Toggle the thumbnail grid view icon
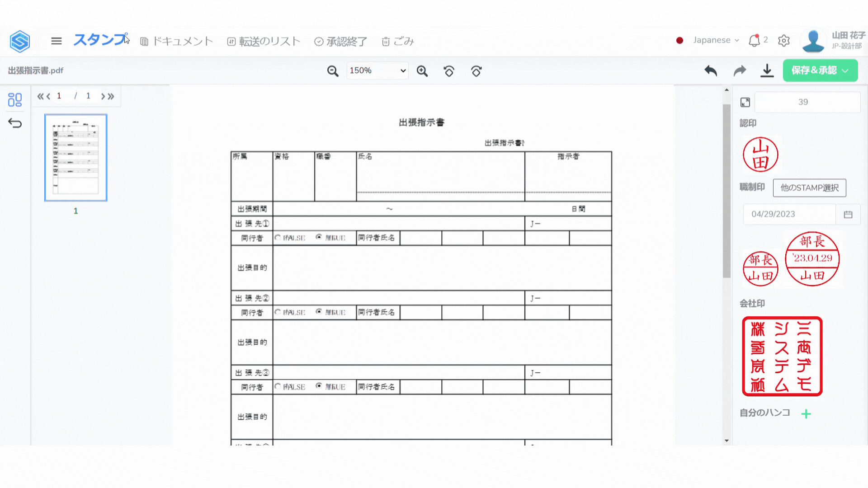The height and width of the screenshot is (488, 868). point(15,99)
